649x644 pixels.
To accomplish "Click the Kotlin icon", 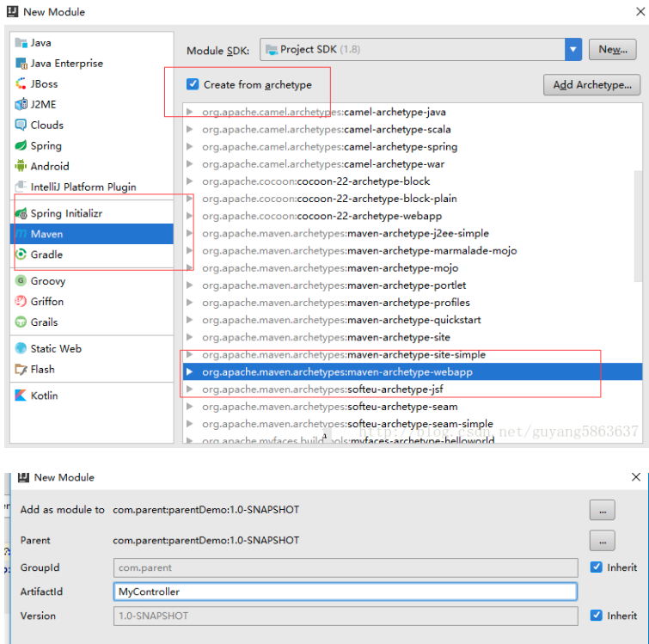I will 21,396.
